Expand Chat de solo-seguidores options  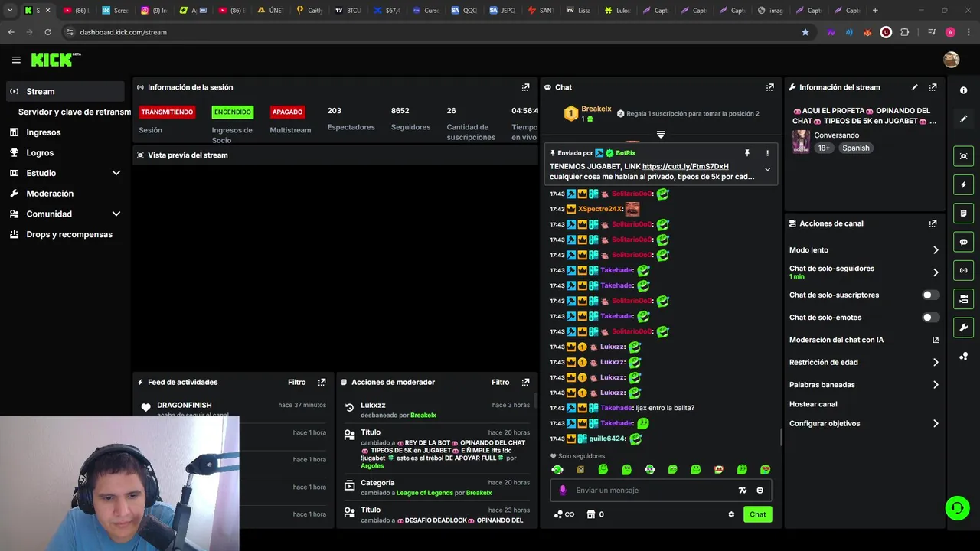click(935, 272)
